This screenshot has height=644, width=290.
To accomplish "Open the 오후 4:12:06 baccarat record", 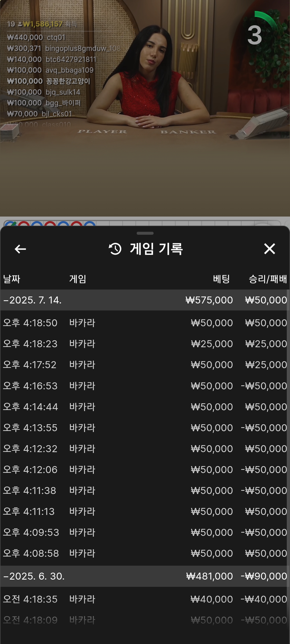I will [145, 469].
